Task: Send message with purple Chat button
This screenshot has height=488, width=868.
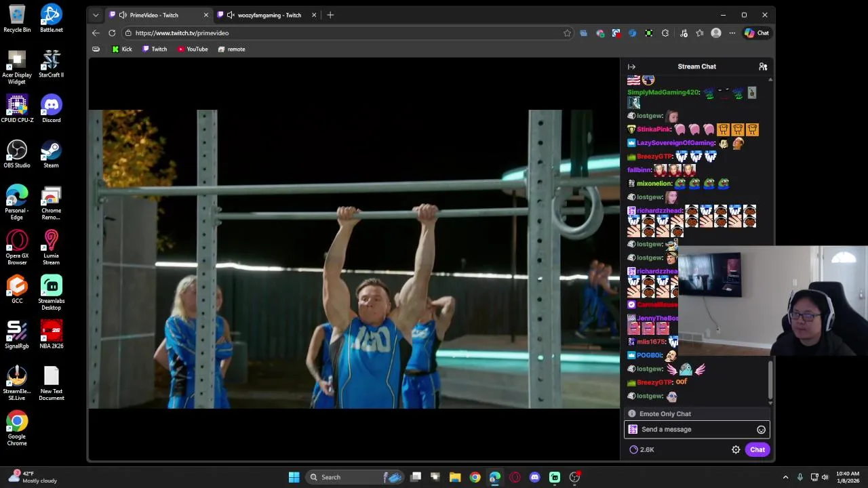Action: (757, 449)
